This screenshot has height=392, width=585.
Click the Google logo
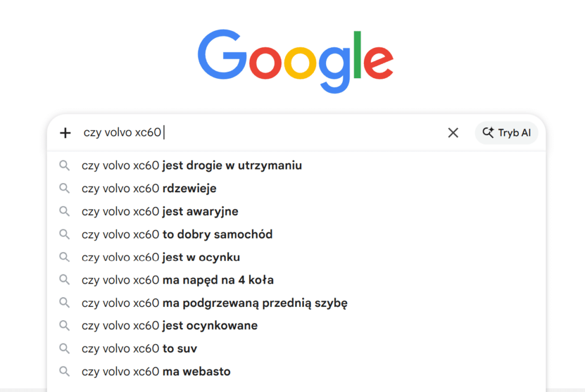[295, 61]
